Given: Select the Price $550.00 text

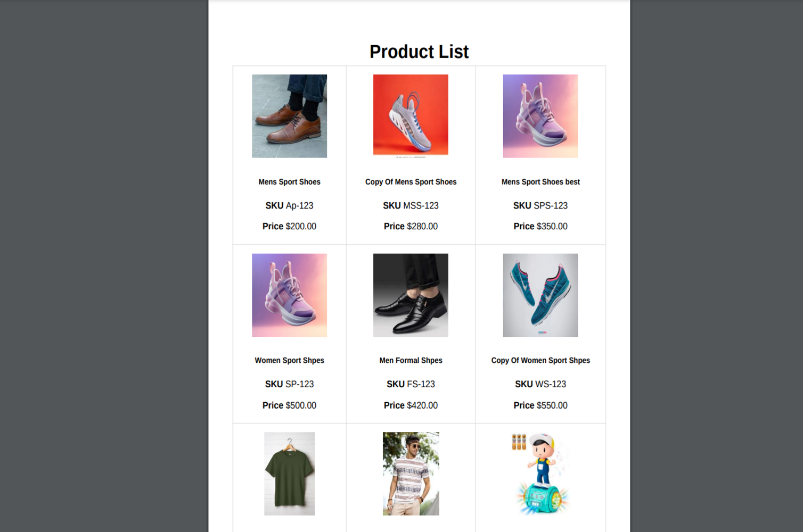Looking at the screenshot, I should coord(540,405).
